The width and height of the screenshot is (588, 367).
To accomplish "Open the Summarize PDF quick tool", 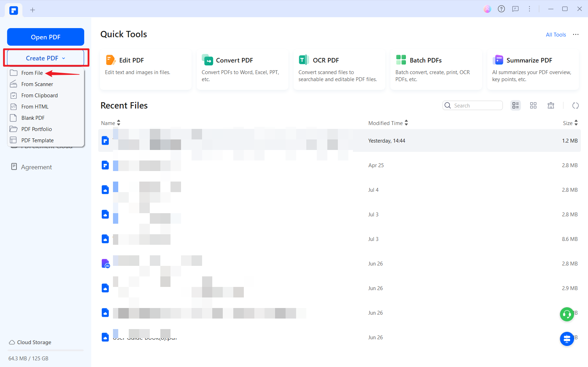I will tap(533, 70).
